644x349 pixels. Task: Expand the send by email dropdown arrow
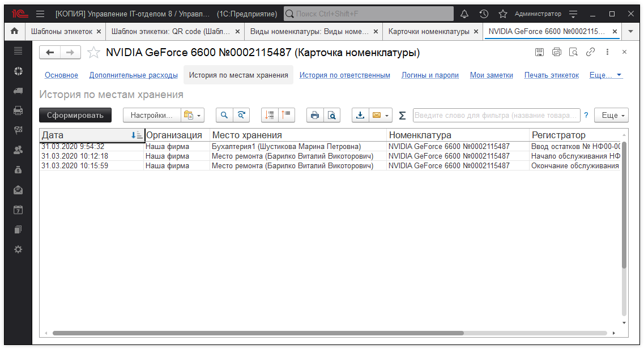(x=387, y=116)
